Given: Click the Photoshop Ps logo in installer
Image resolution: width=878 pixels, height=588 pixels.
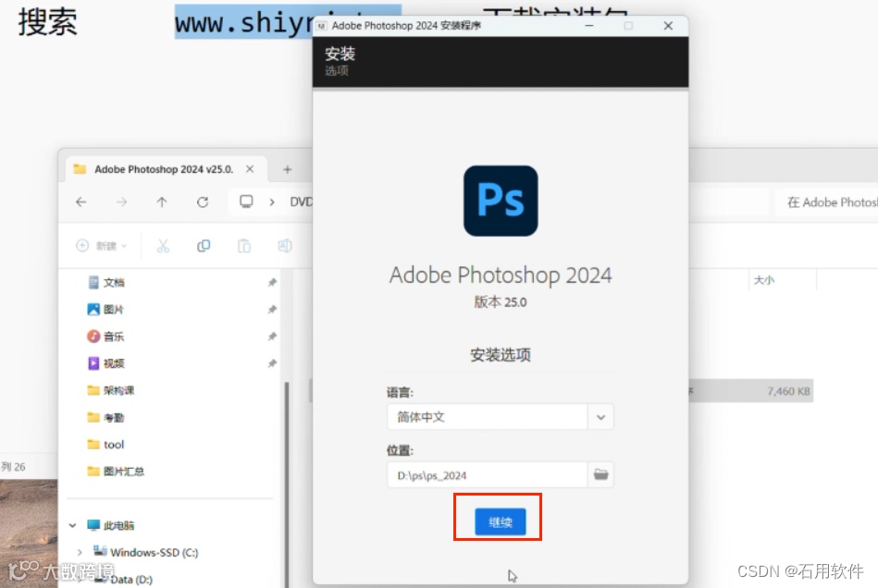Looking at the screenshot, I should click(501, 201).
